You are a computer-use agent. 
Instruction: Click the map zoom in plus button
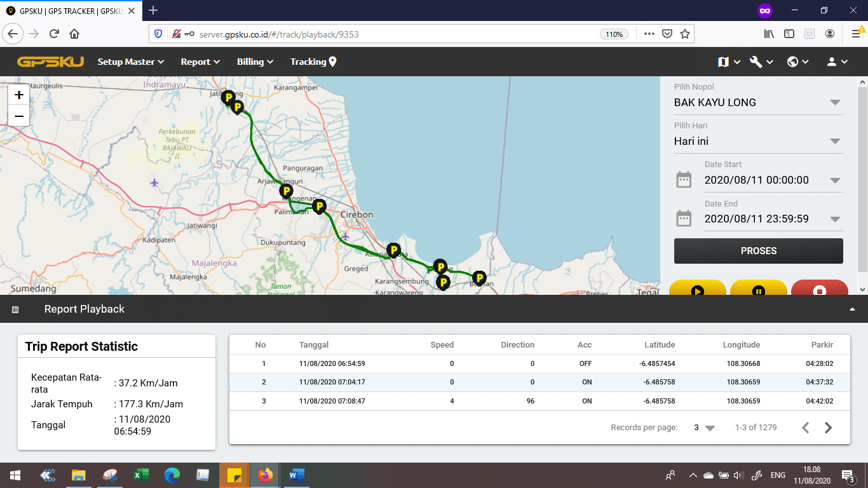19,95
